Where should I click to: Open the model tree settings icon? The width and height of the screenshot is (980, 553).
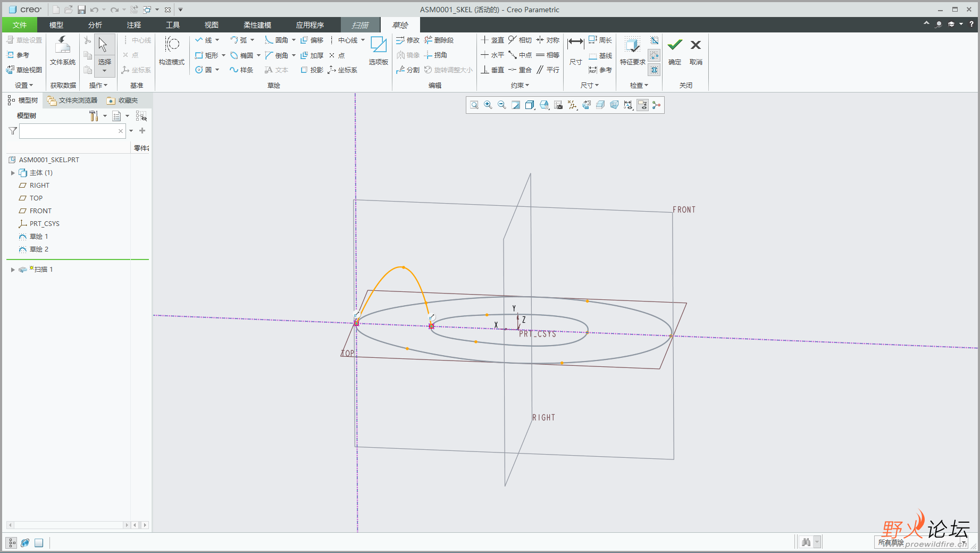coord(94,116)
